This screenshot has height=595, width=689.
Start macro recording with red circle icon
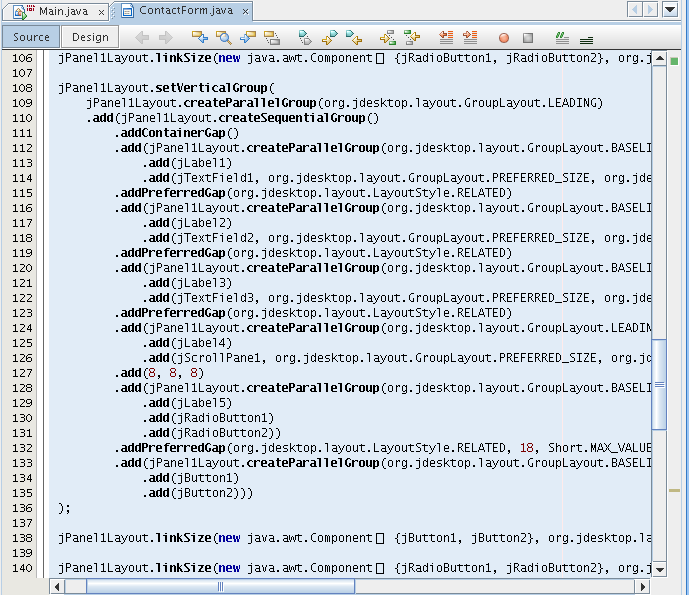point(504,38)
